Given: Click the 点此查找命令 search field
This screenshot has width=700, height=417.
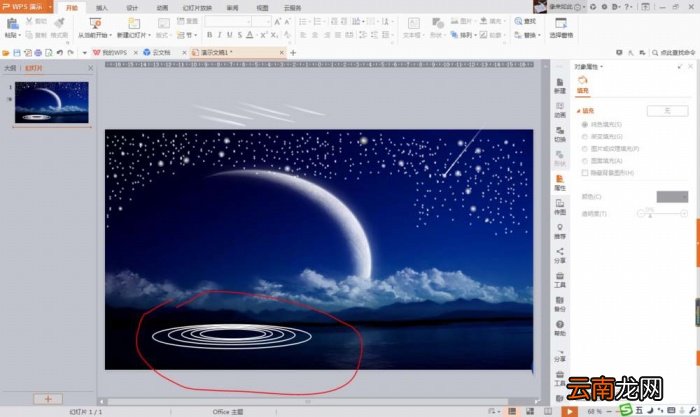Looking at the screenshot, I should (674, 53).
